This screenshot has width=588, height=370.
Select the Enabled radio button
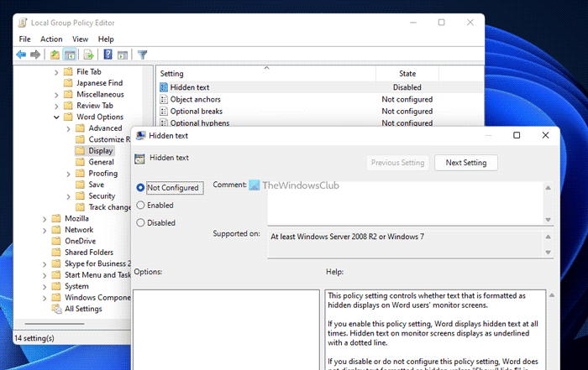tap(140, 206)
